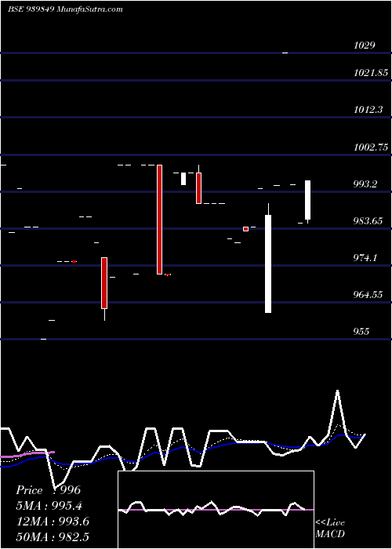Click the Live MACD label
This screenshot has width=392, height=549.
pyautogui.click(x=330, y=528)
